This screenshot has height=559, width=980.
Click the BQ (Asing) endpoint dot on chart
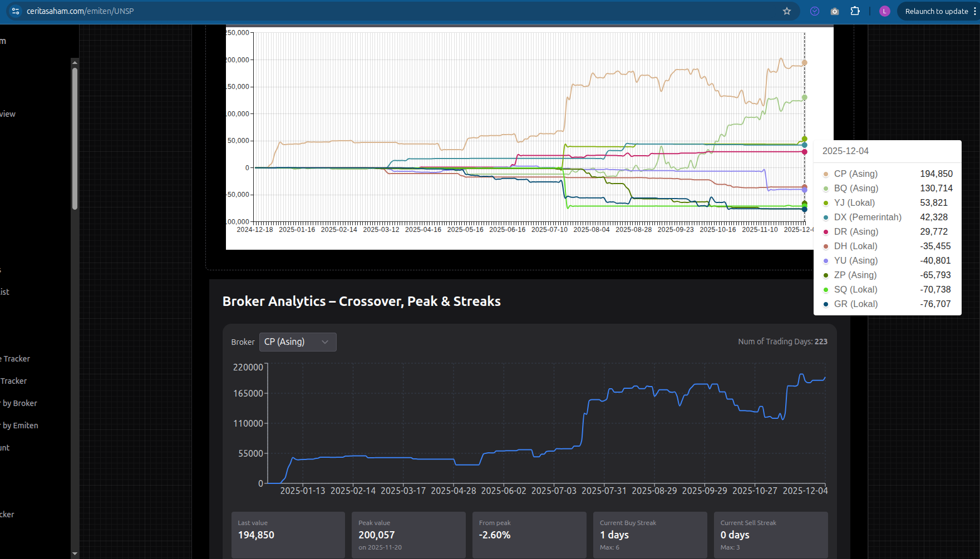(804, 98)
